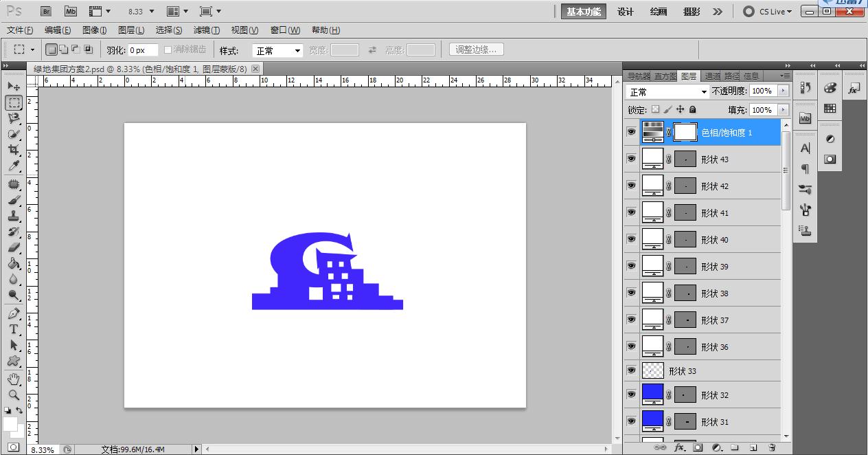This screenshot has width=868, height=455.
Task: Open the 窗口(W) menu
Action: (285, 30)
